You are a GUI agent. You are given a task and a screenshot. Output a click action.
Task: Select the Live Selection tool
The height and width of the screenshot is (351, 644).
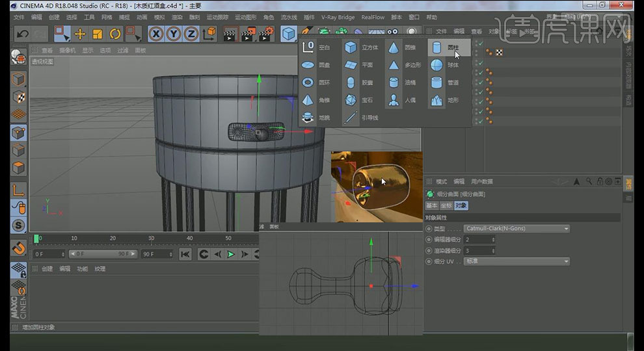click(x=62, y=34)
